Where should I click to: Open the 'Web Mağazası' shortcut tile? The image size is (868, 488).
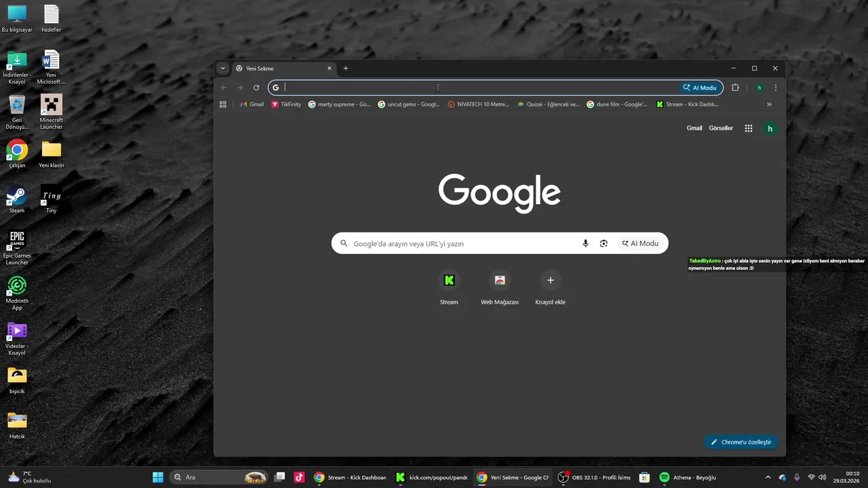(x=500, y=288)
